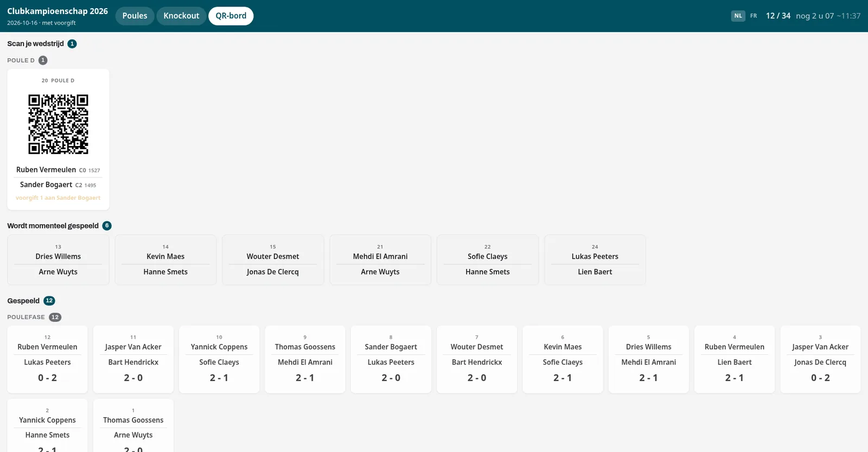Open played match 11 Jasper Van Acker
The height and width of the screenshot is (452, 868).
click(x=133, y=359)
